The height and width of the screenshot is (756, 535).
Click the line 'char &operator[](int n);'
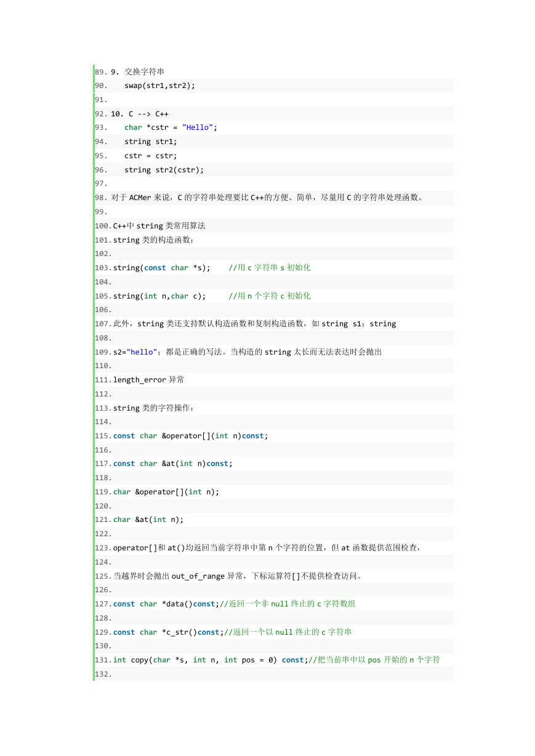click(x=166, y=492)
